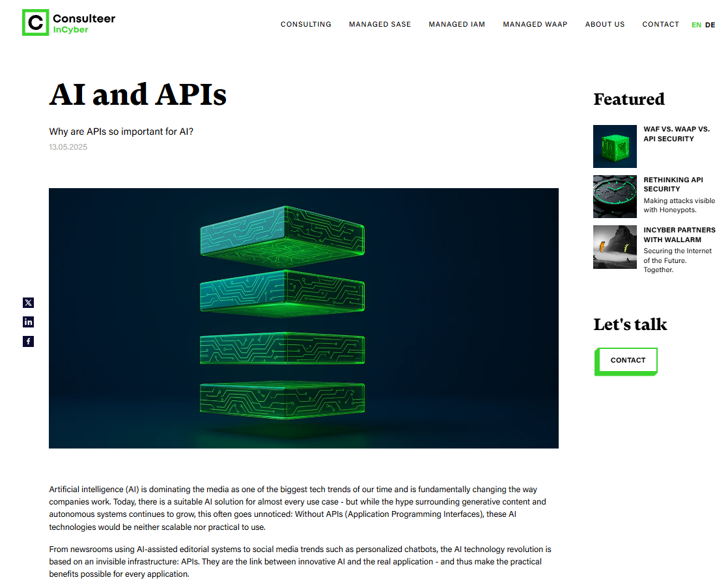Open the Managed WAAP menu

pyautogui.click(x=535, y=24)
